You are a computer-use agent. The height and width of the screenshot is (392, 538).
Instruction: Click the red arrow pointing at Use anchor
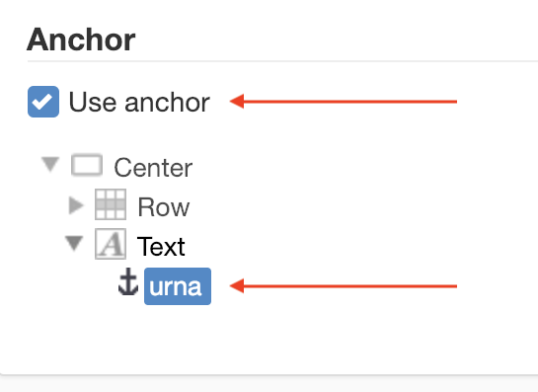(344, 102)
